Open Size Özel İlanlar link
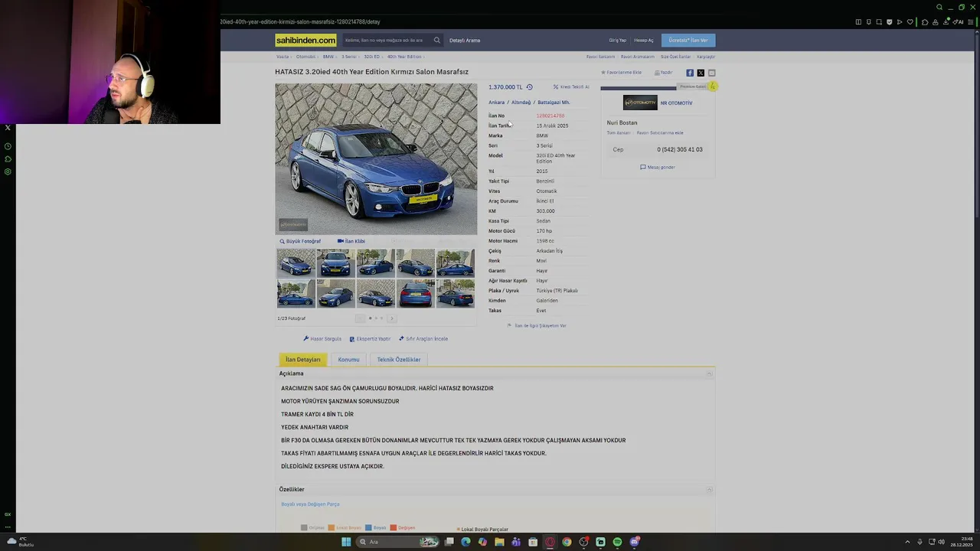The height and width of the screenshot is (551, 980). click(x=675, y=57)
